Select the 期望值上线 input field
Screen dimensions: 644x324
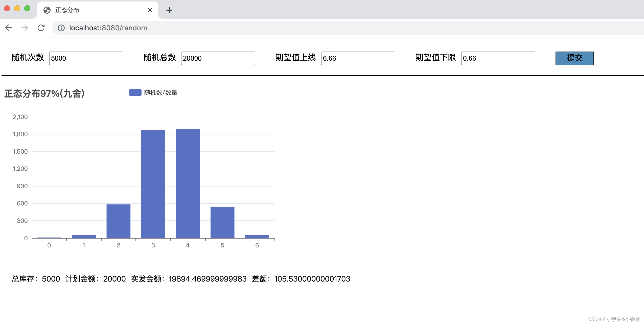coord(358,58)
